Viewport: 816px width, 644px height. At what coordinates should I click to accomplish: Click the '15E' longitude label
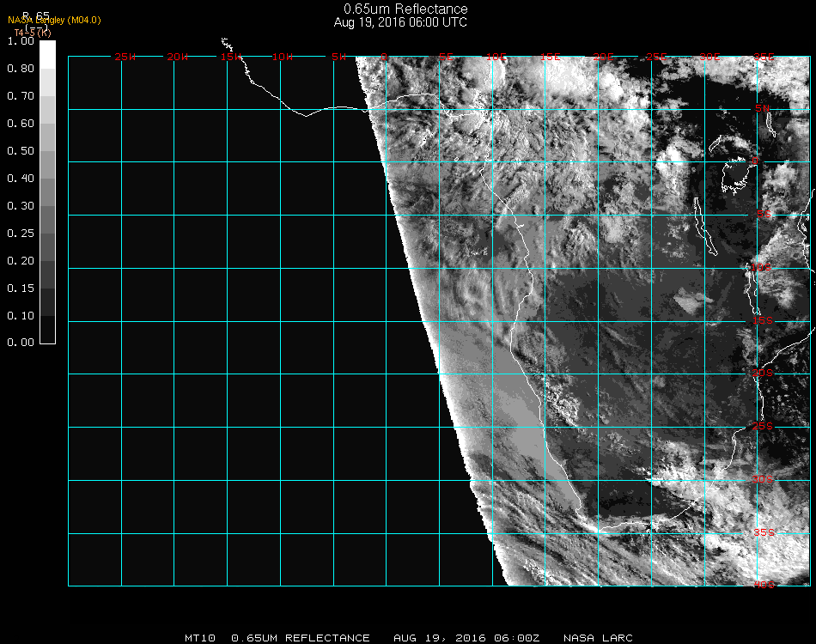pyautogui.click(x=550, y=57)
